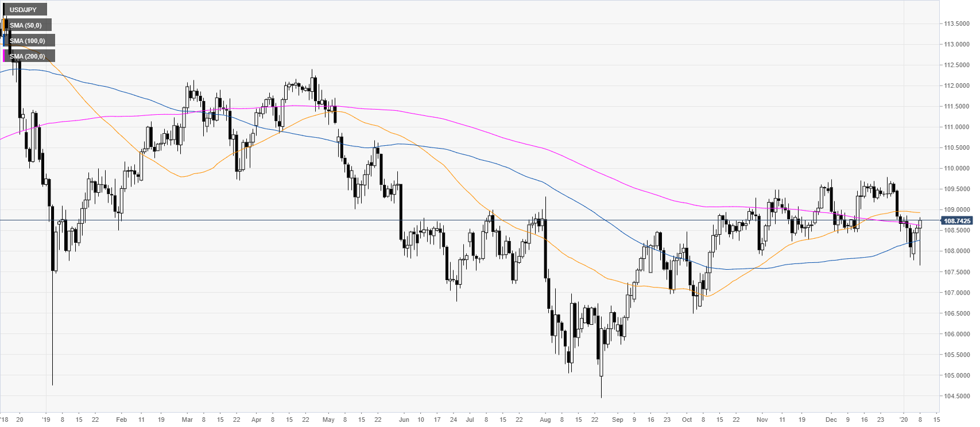Click the '19 year label on time axis
Image resolution: width=980 pixels, height=427 pixels.
[x=47, y=420]
